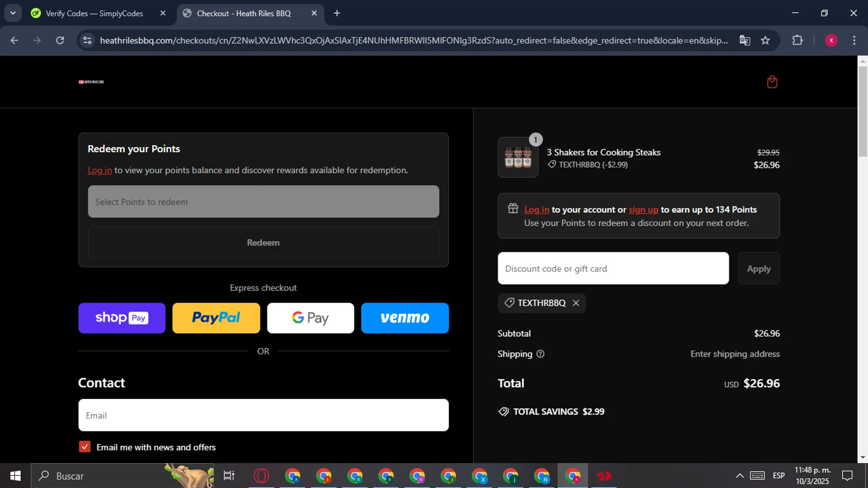Screen dimensions: 868x488
Task: Open the tab search dropdown arrow
Action: [x=13, y=13]
